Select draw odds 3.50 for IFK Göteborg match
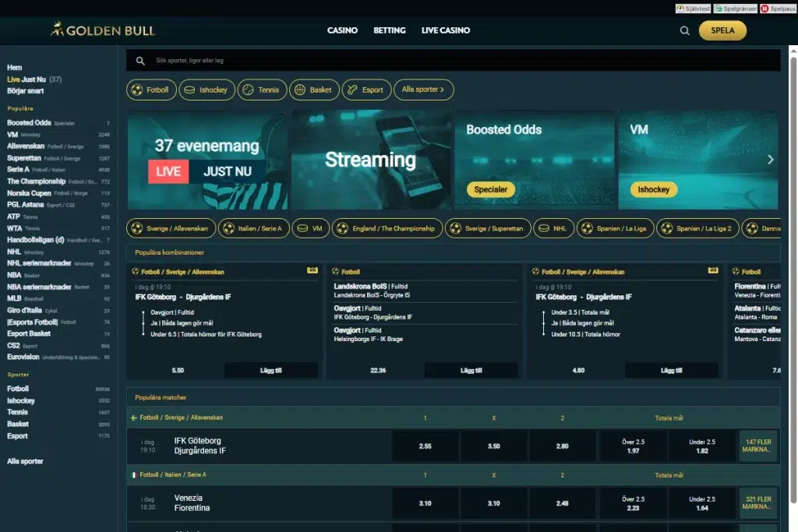The height and width of the screenshot is (532, 798). [x=493, y=446]
